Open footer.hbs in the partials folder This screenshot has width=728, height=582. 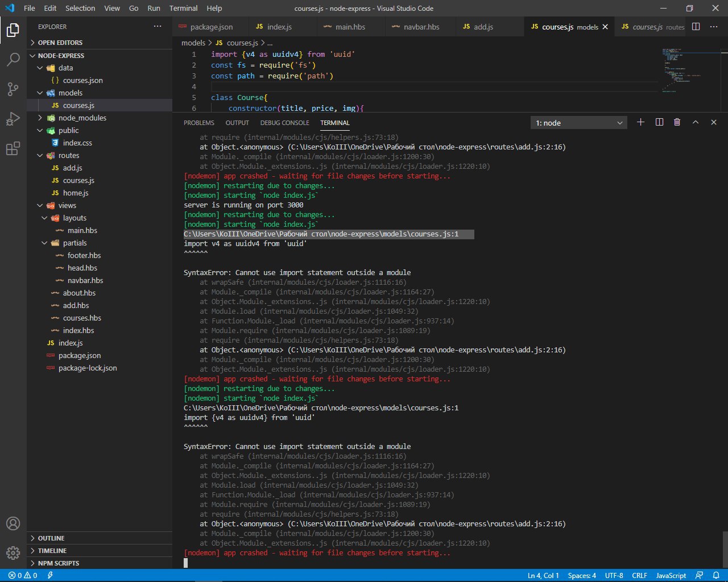pyautogui.click(x=100, y=255)
